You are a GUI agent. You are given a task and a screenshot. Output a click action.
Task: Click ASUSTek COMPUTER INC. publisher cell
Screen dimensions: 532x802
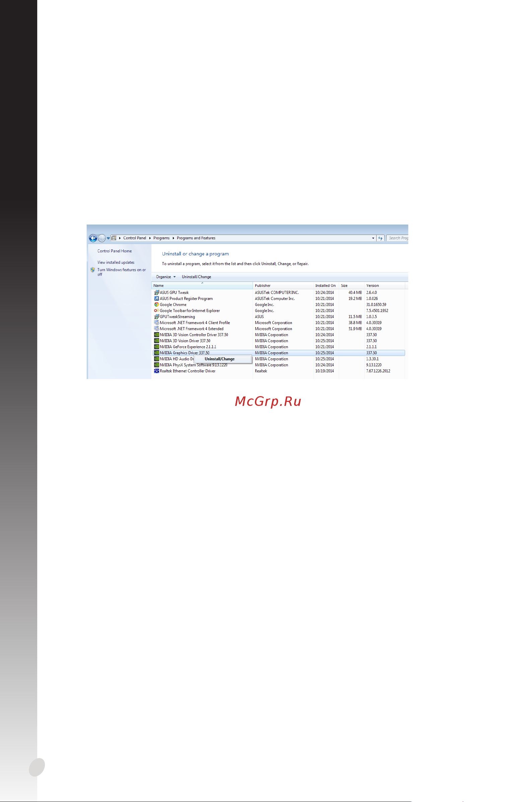point(277,293)
